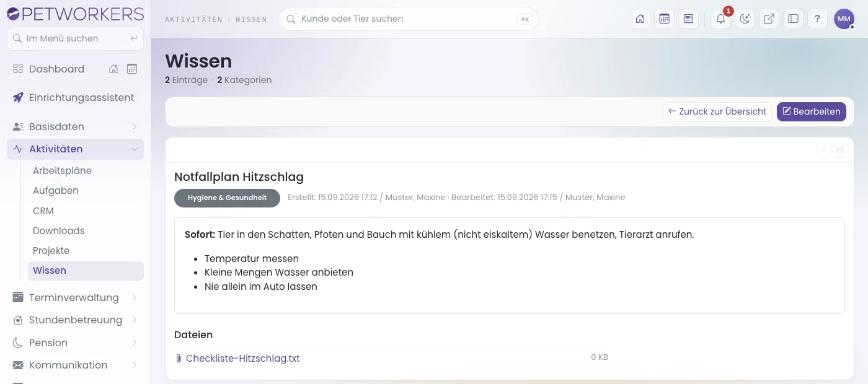Expand the Basisdaten menu chevron
The width and height of the screenshot is (868, 384).
pyautogui.click(x=135, y=126)
